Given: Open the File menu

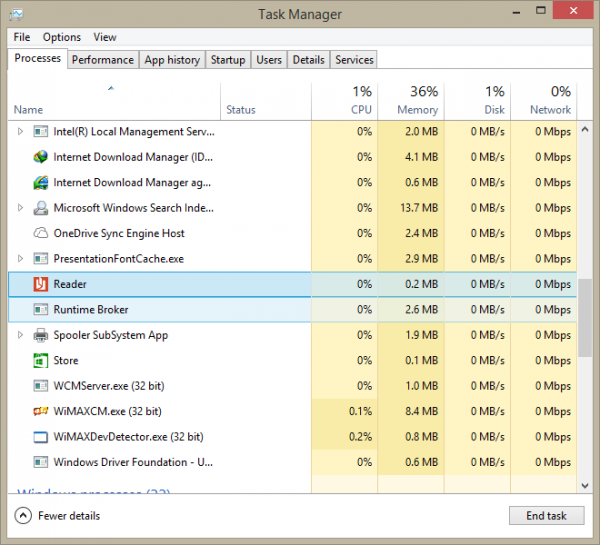Looking at the screenshot, I should point(22,37).
